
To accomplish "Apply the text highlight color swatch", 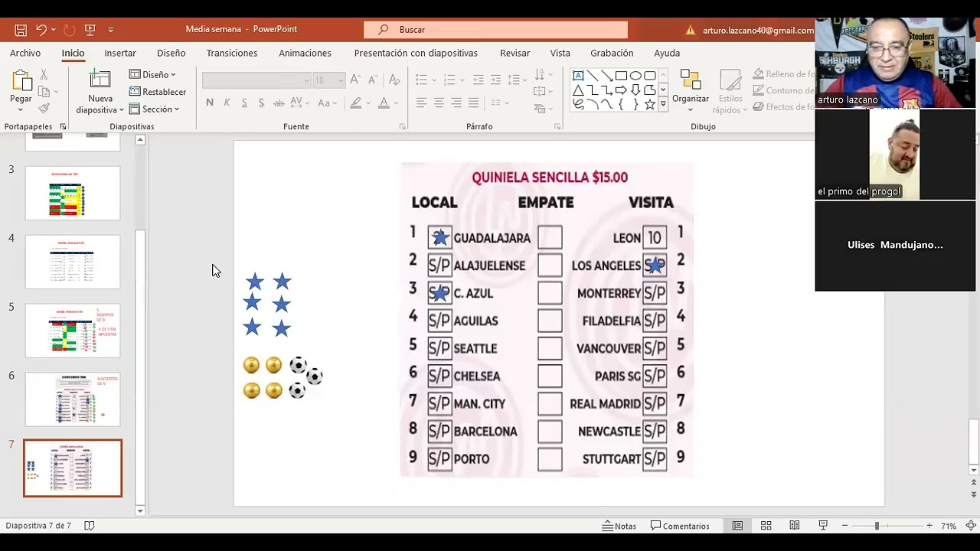I will [356, 103].
